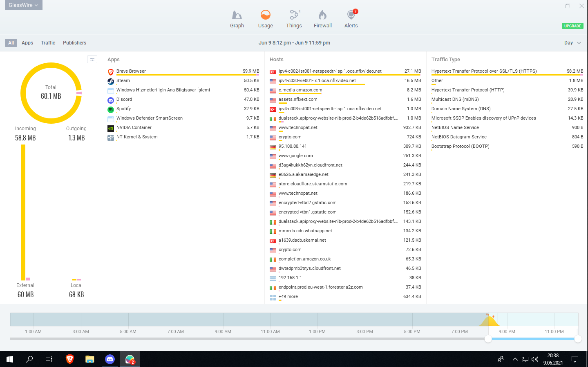Select host endpoint.prod.eu-west-1.forester.a2z.com

[345, 287]
